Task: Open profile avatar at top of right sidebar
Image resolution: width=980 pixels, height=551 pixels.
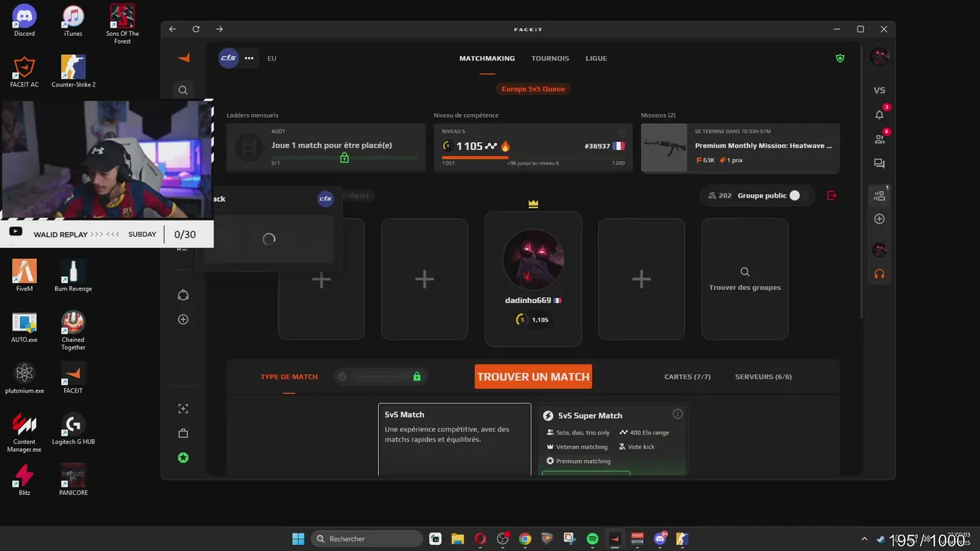Action: (x=880, y=57)
